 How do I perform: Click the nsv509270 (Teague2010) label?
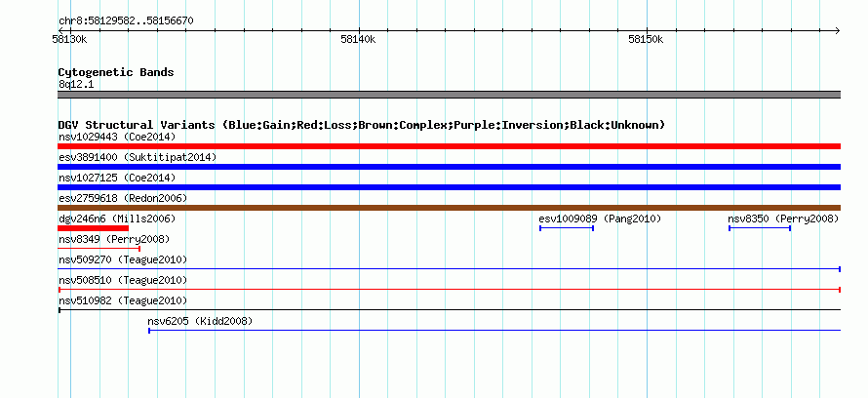pos(123,259)
